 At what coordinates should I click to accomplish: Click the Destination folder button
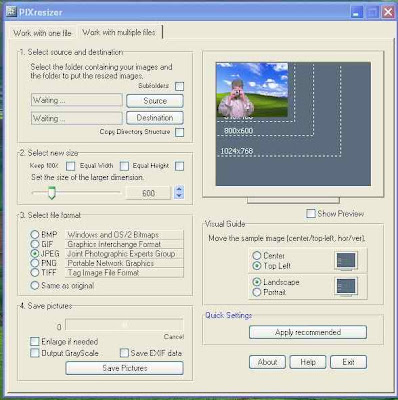pyautogui.click(x=155, y=118)
